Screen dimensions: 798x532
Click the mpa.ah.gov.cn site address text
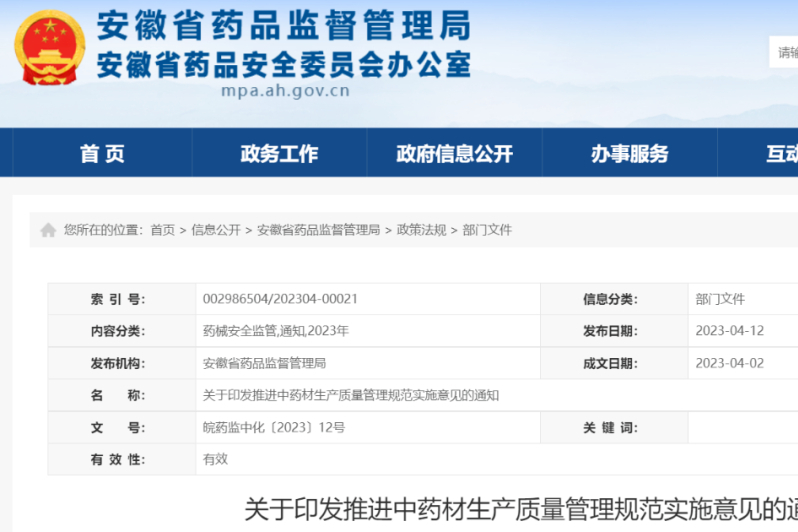[x=286, y=91]
